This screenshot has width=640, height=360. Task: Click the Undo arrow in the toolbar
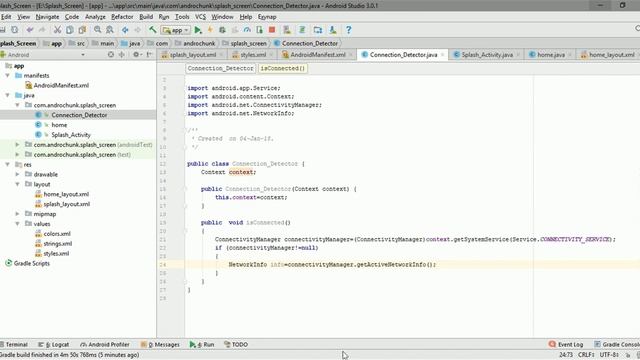30,30
